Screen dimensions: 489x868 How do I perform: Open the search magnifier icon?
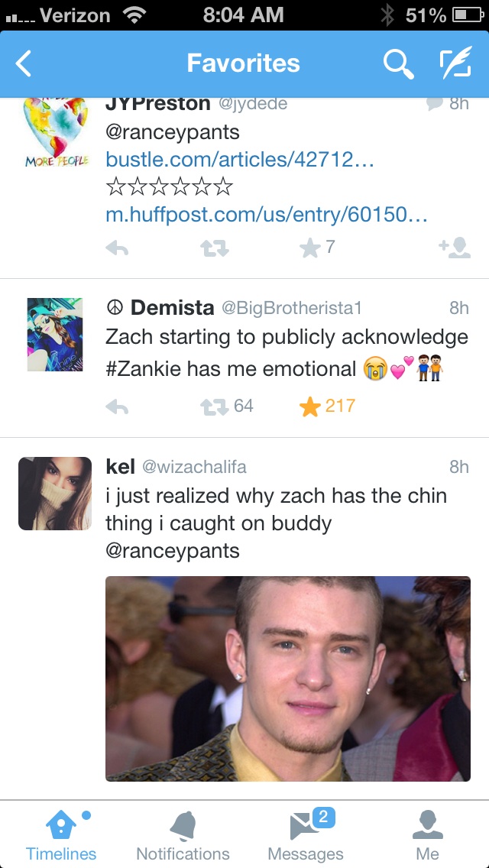(399, 63)
